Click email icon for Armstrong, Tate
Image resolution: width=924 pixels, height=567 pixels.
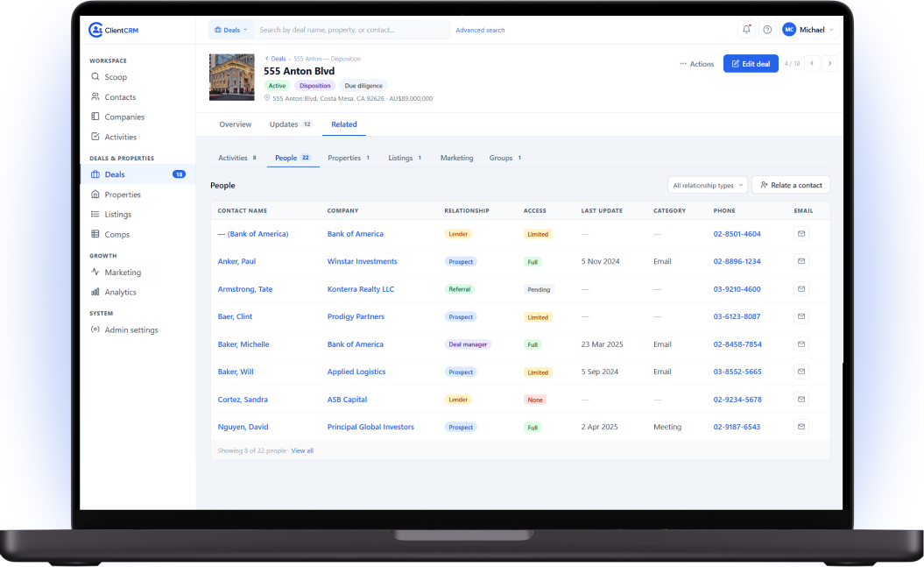801,289
